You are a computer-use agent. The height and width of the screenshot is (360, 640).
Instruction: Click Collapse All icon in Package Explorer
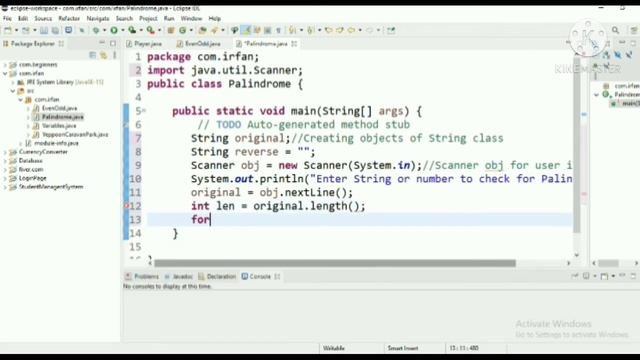93,55
